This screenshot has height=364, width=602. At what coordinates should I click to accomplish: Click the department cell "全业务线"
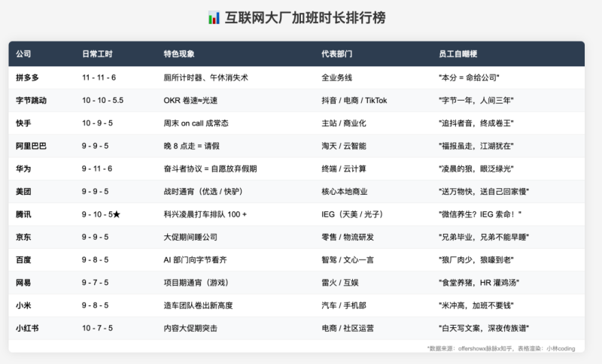(x=336, y=77)
